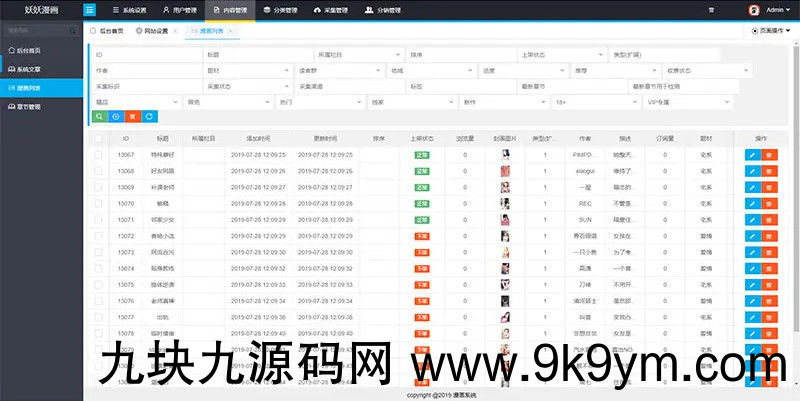Click the orange batch delete button
This screenshot has width=800, height=401.
point(132,117)
